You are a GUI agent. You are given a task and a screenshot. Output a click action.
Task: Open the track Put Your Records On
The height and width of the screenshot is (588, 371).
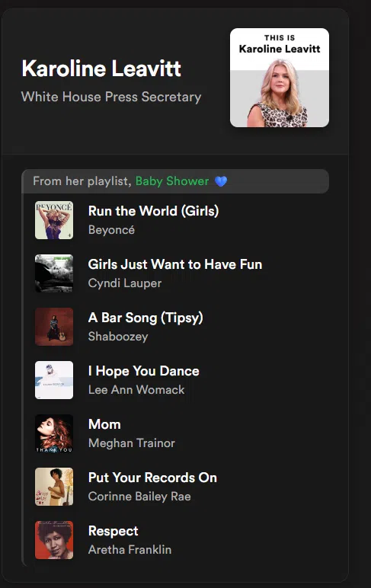click(x=152, y=478)
